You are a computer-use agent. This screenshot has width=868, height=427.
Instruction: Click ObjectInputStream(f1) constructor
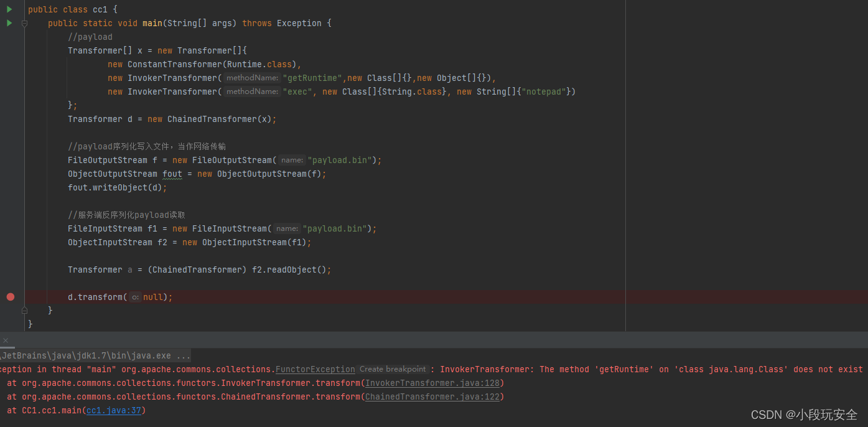[254, 242]
